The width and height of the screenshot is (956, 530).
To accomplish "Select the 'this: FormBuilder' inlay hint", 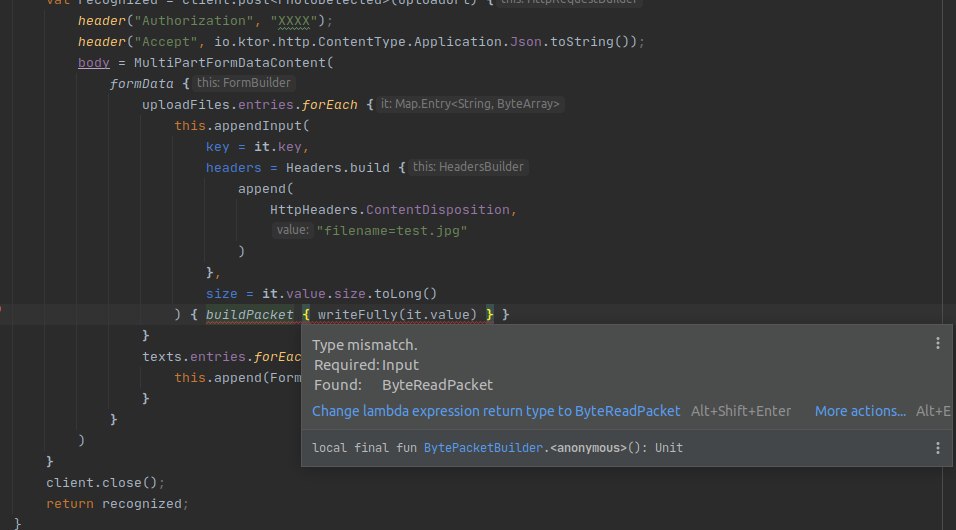I will (x=243, y=82).
